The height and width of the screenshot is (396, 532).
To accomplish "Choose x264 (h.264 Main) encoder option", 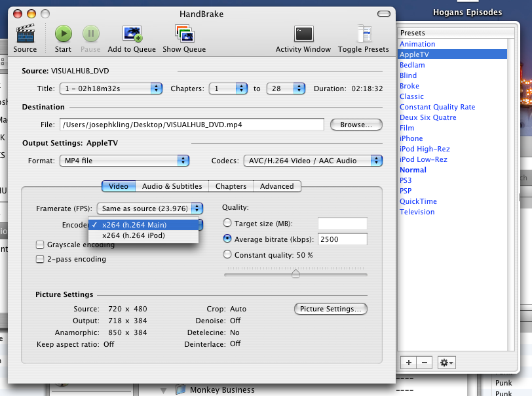I will pos(143,225).
